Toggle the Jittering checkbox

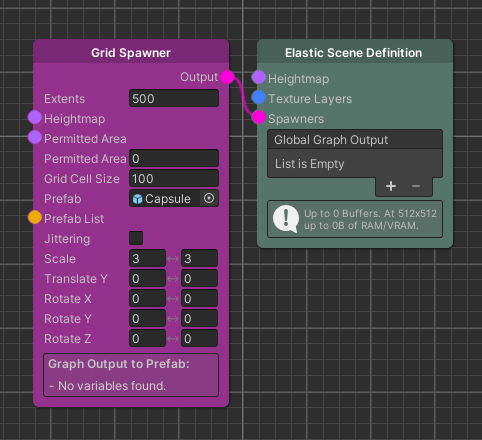tap(136, 238)
